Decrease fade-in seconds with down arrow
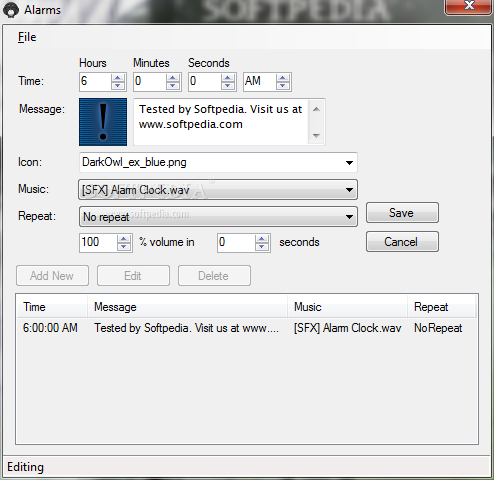 [x=262, y=246]
